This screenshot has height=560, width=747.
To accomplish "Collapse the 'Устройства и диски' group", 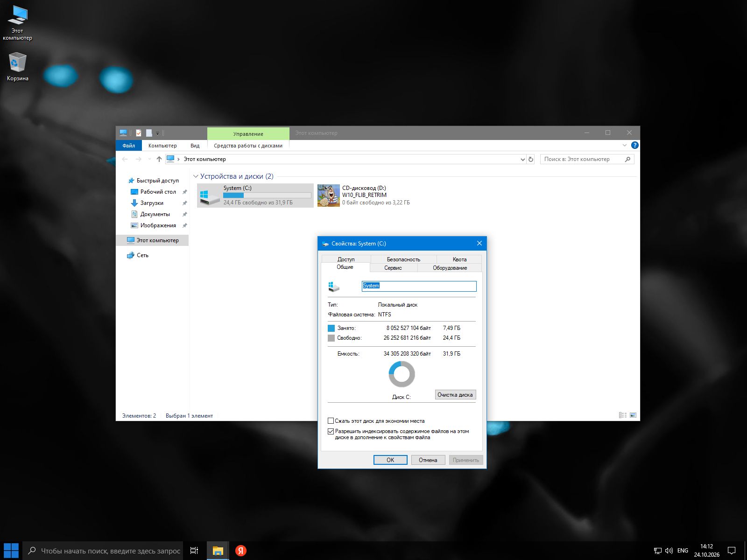I will point(196,176).
